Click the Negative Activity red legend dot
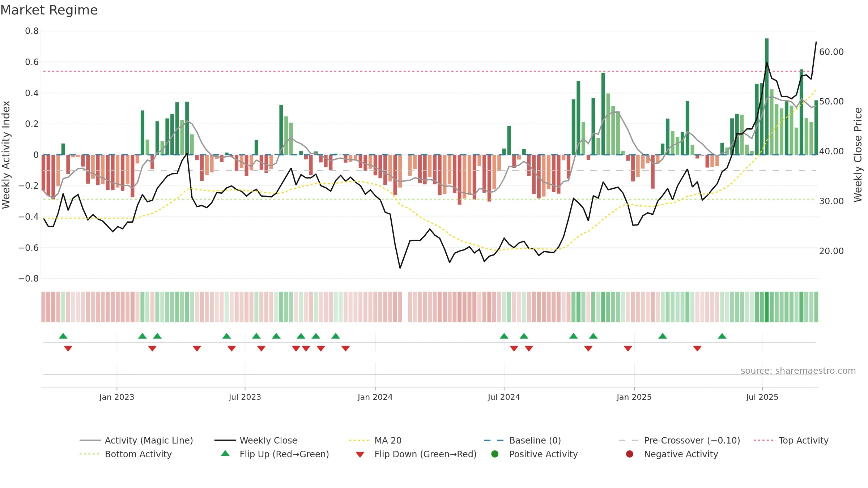868x488 pixels. pyautogui.click(x=630, y=454)
